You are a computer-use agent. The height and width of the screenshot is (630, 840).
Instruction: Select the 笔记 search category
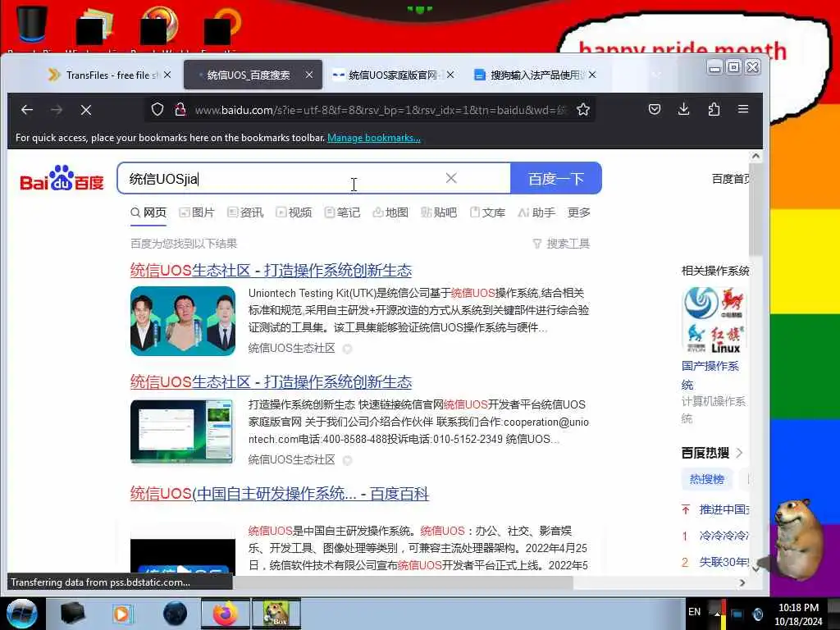tap(342, 212)
